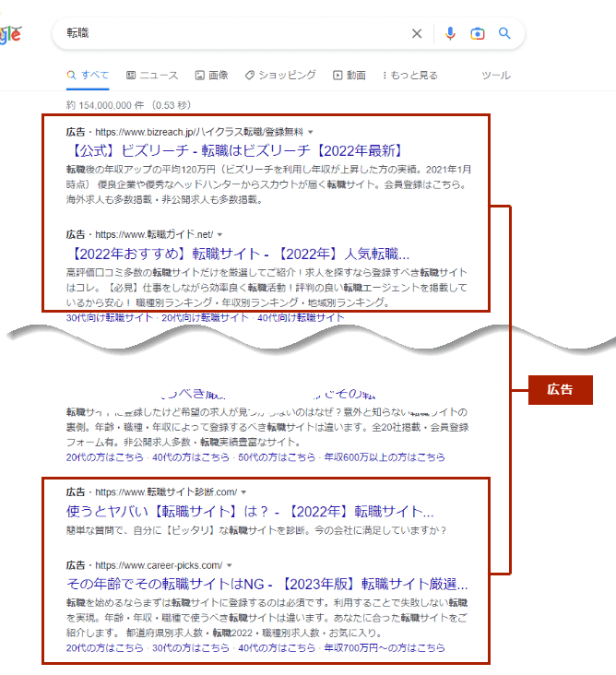
Task: Open the 動画 tab
Action: [349, 76]
